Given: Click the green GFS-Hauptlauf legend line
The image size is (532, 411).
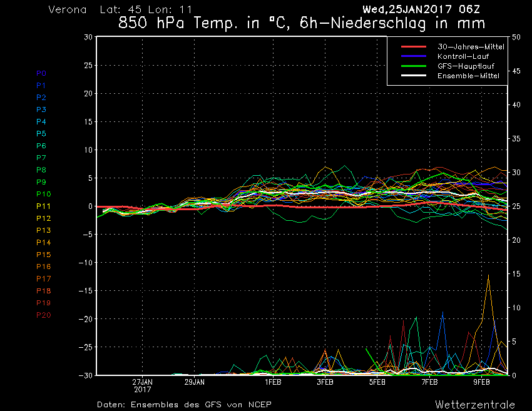Looking at the screenshot, I should 414,66.
